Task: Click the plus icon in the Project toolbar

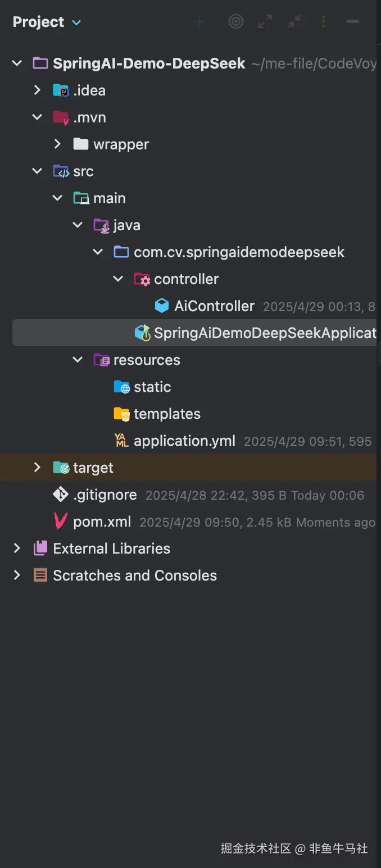Action: tap(199, 22)
